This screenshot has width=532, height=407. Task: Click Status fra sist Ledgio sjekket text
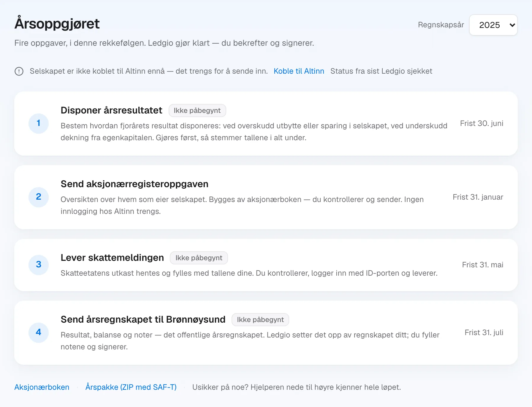(381, 71)
